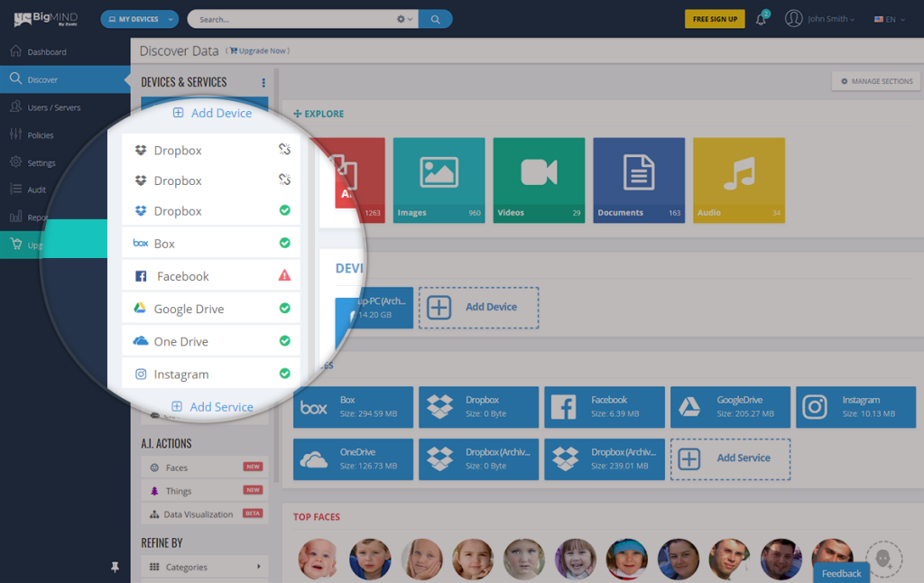Click the dashed Add Service tile

pyautogui.click(x=730, y=459)
